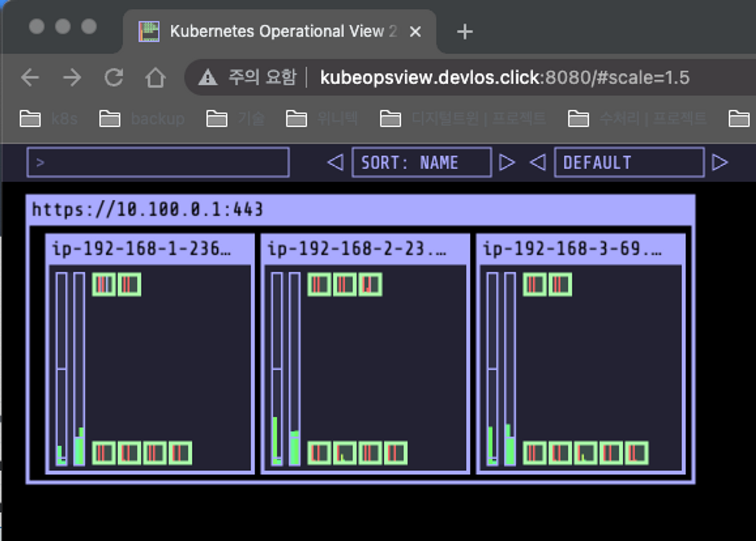Click first top pod box in node ip-192-168-2-23
This screenshot has height=541, width=756.
(319, 284)
